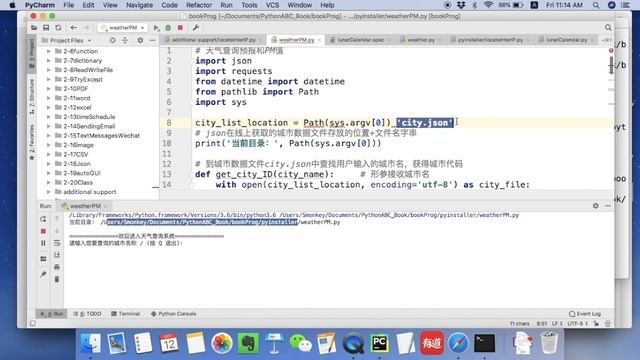
Task: Switch to the lunarCalendar.spec tab
Action: pos(360,40)
